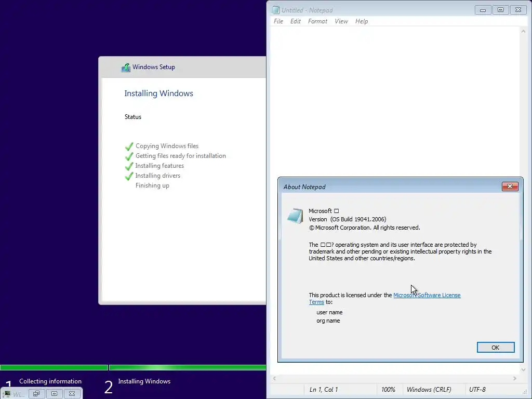Open the Microsoft Software License Terms link
This screenshot has height=399, width=532.
click(x=427, y=295)
